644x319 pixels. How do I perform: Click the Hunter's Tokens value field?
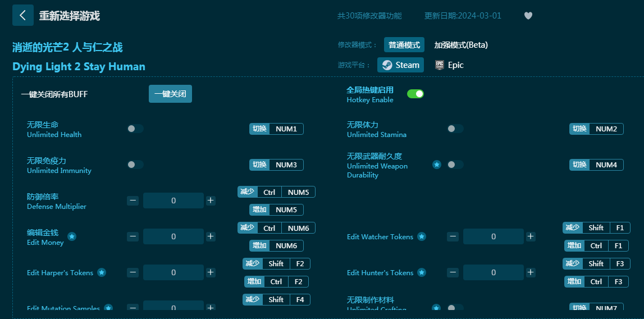(494, 272)
